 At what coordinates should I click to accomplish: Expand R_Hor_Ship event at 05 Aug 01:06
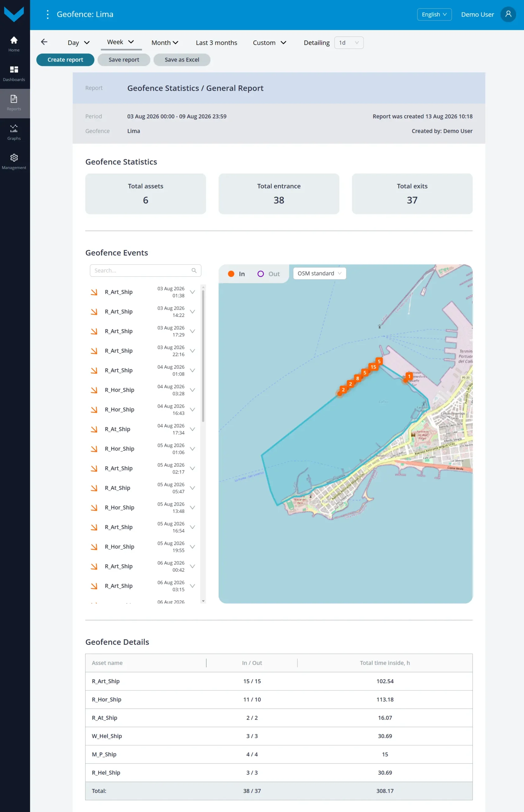click(192, 449)
